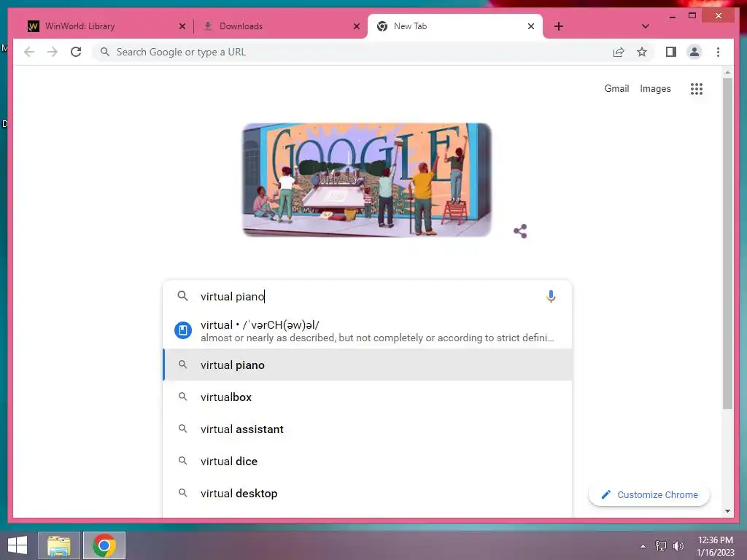Viewport: 747px width, 560px height.
Task: Click the browser forward arrow
Action: point(53,52)
